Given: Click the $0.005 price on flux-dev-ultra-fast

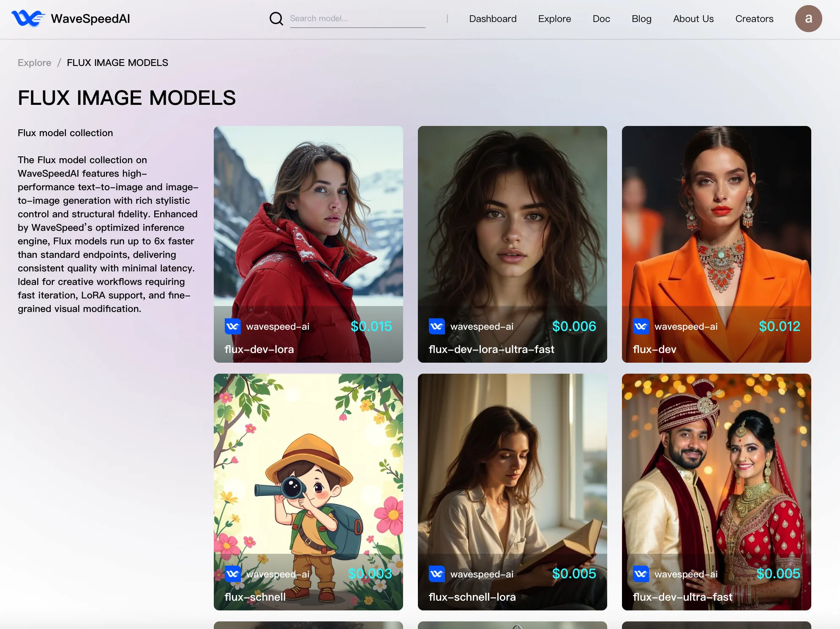Looking at the screenshot, I should (778, 574).
